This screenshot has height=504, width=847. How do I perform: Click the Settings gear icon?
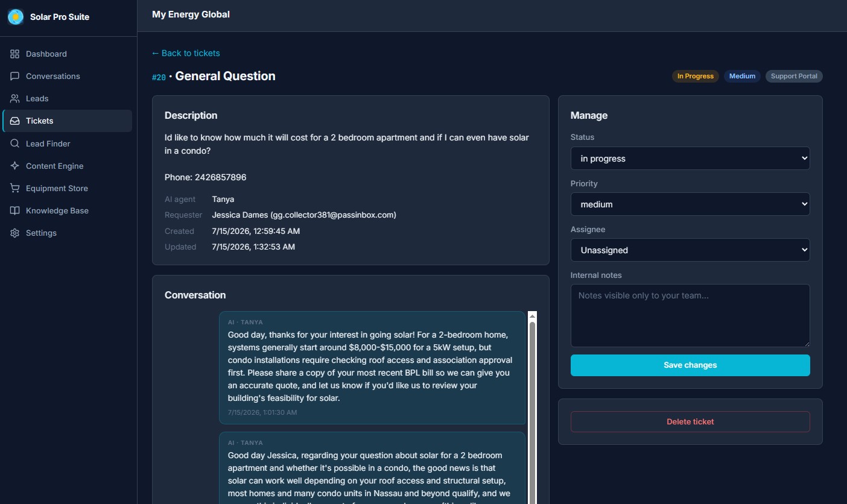coord(15,233)
